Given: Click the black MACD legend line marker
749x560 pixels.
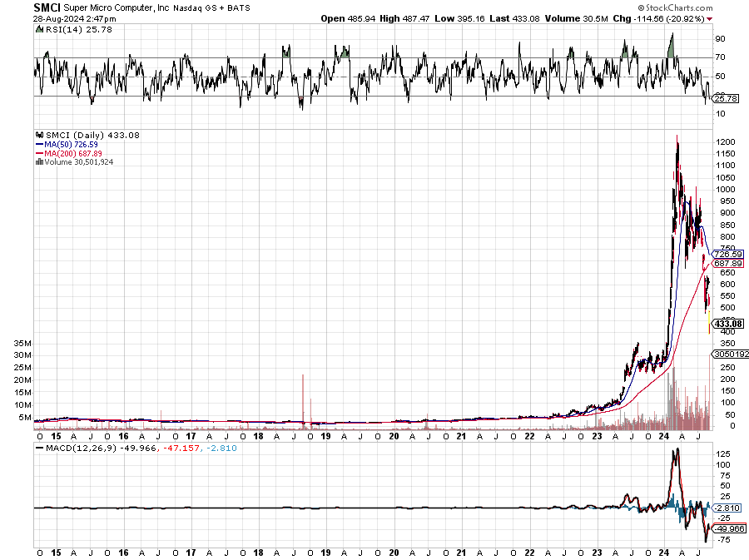Looking at the screenshot, I should (x=40, y=448).
